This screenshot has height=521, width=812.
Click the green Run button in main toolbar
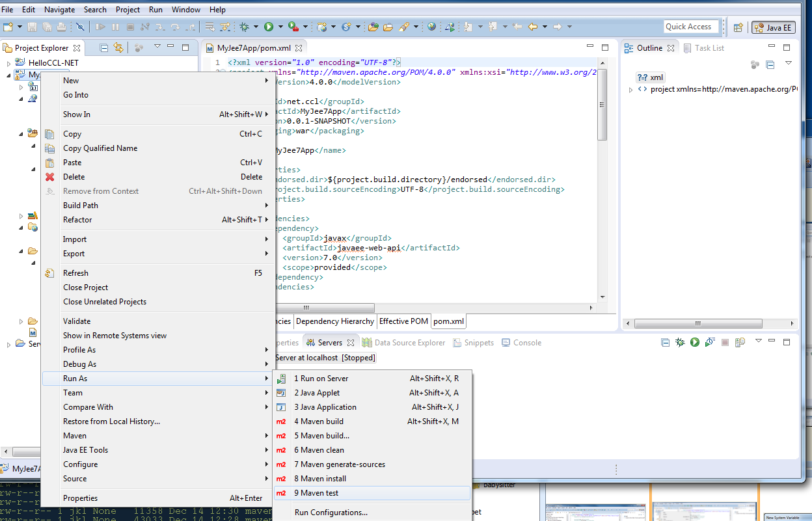pyautogui.click(x=269, y=27)
